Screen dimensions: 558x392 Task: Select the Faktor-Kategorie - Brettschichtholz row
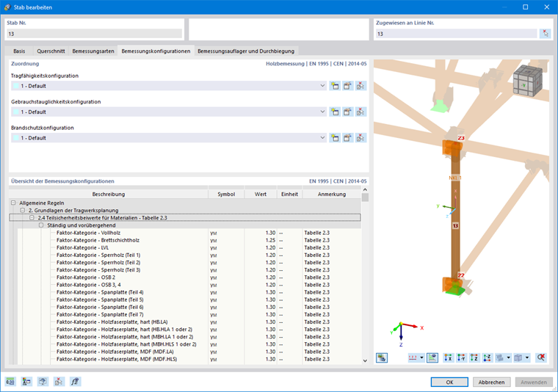(x=189, y=240)
